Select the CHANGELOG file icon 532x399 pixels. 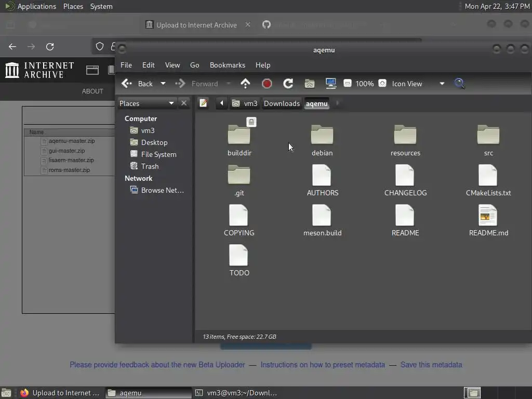coord(405,175)
